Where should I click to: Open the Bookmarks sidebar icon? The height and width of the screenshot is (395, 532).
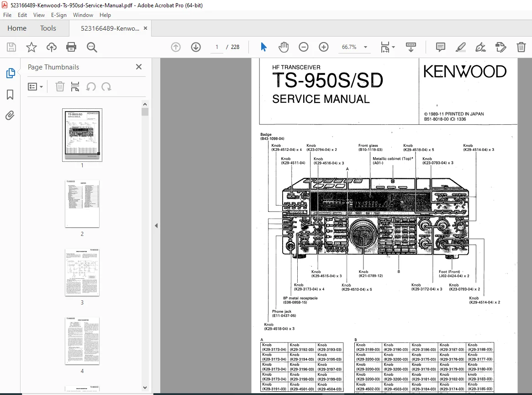pos(10,95)
